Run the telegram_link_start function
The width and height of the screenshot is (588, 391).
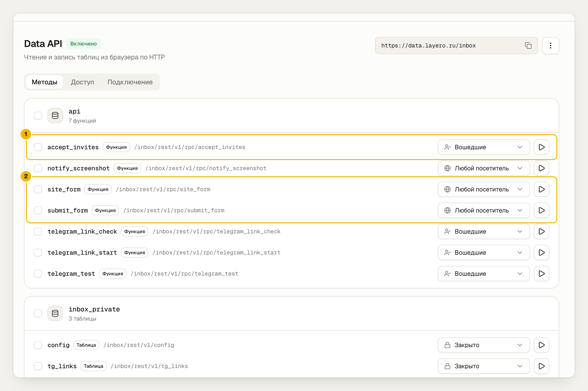click(541, 252)
